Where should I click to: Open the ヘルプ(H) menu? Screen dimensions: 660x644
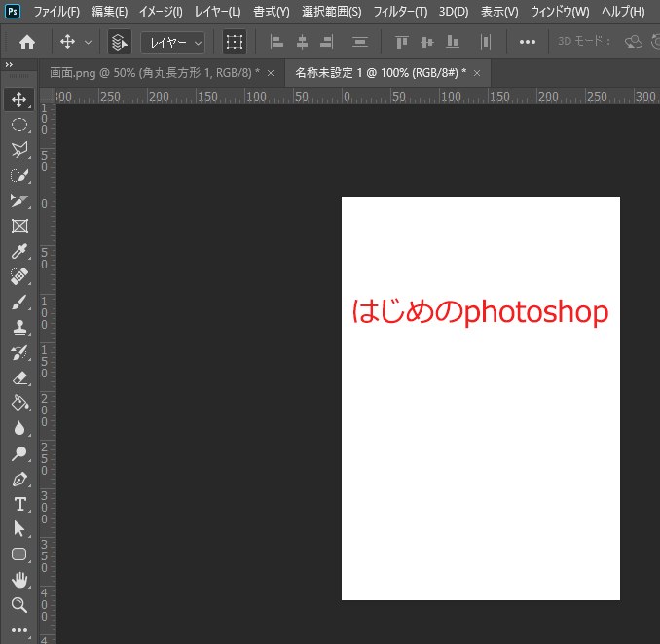pyautogui.click(x=623, y=12)
